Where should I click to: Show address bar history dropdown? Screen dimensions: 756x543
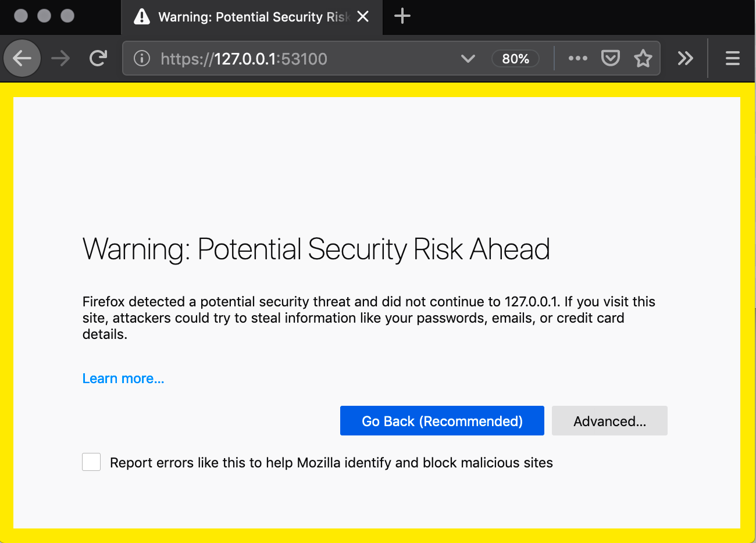click(x=468, y=58)
